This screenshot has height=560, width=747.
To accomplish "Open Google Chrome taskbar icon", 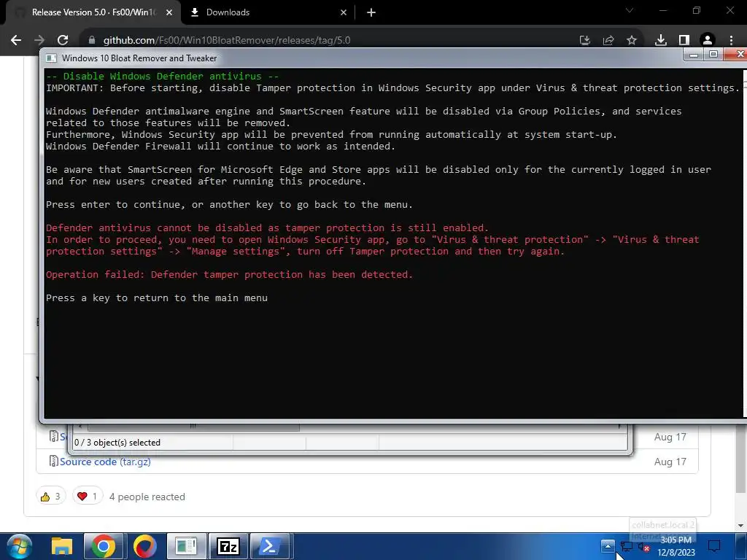I will (104, 546).
